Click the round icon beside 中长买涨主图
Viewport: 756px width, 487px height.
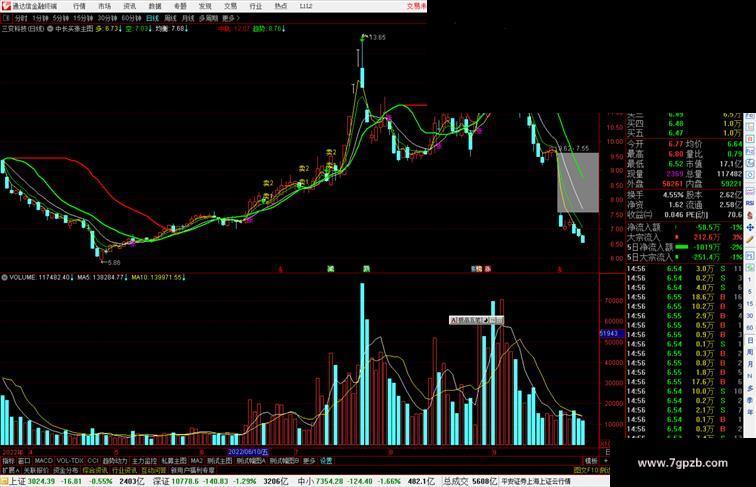point(50,29)
